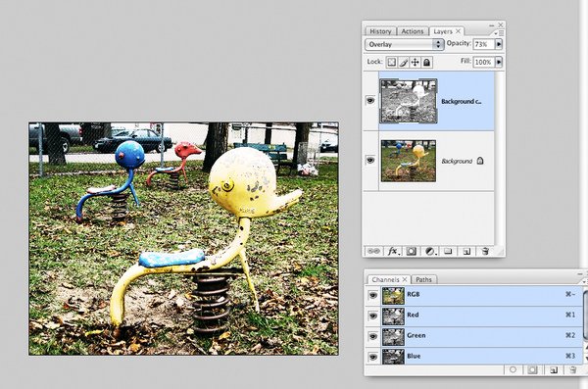Select the italic 'Background' layer name
Screen dimensions: 588x389
point(457,161)
